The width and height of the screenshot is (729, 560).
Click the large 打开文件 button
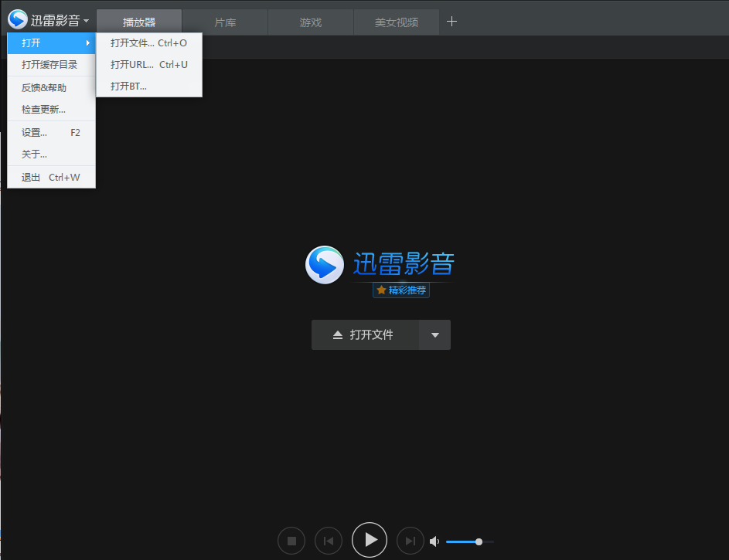(x=365, y=335)
